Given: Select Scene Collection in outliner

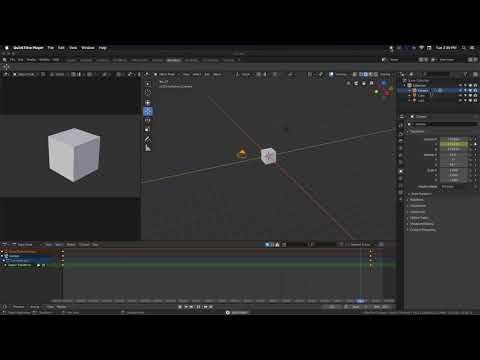Looking at the screenshot, I should coord(419,81).
